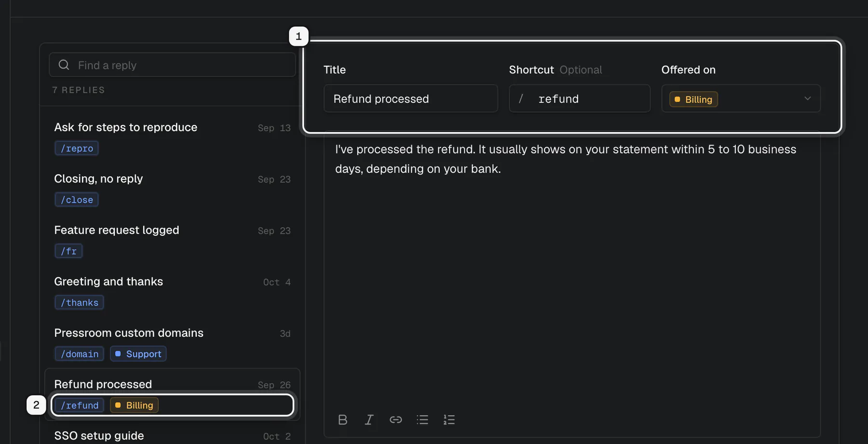Select the Pressroom custom domains reply
The width and height of the screenshot is (868, 444).
(172, 343)
